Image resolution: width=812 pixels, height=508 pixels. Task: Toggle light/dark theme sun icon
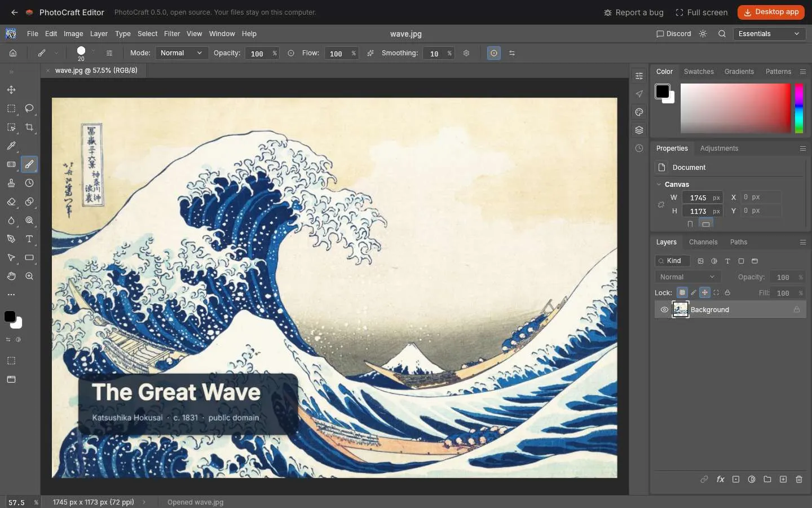coord(703,34)
